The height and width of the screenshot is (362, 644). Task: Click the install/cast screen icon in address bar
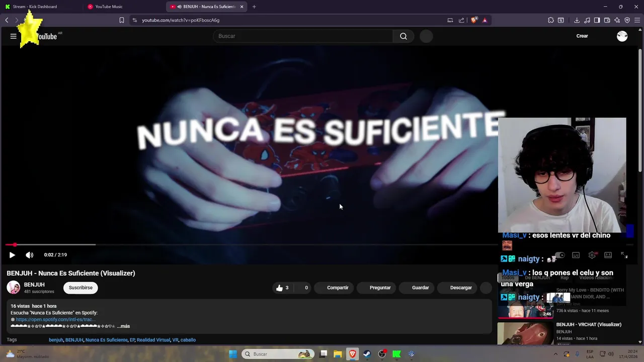[450, 20]
